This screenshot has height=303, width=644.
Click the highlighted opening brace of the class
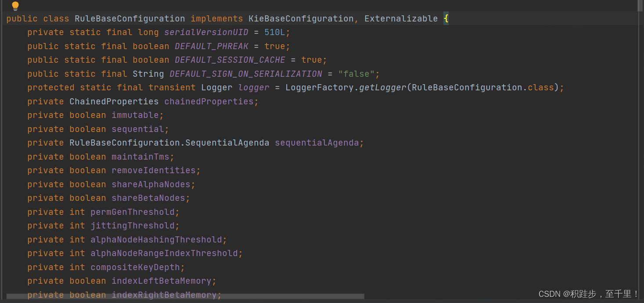pos(446,18)
